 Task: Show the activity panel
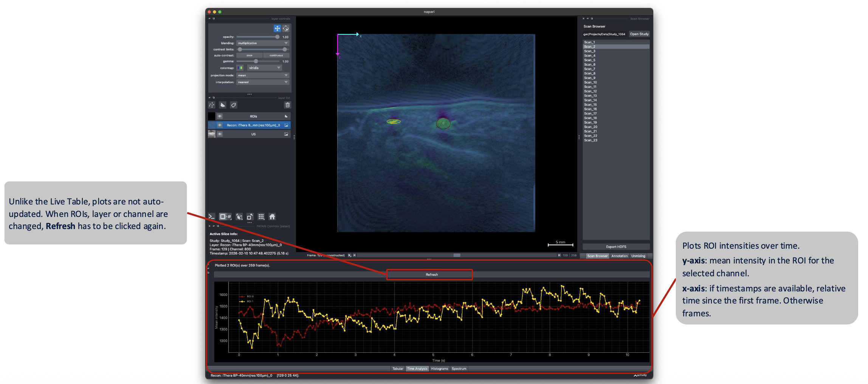pyautogui.click(x=641, y=375)
